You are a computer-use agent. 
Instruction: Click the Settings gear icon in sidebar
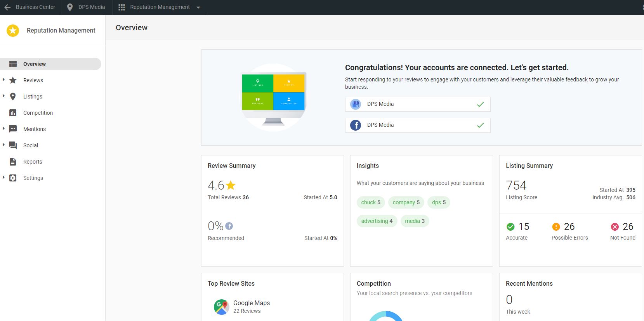coord(13,178)
